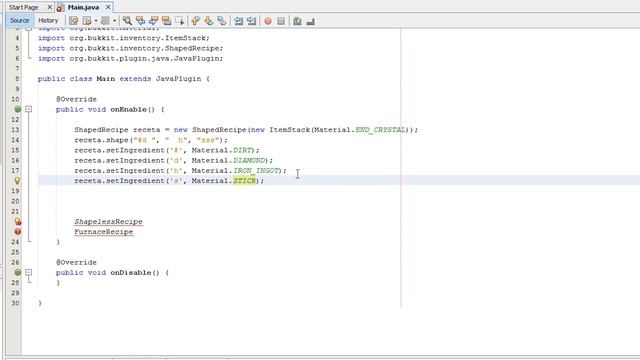Click the Find Selection magnifier icon
Image resolution: width=640 pixels, height=360 pixels.
point(127,21)
